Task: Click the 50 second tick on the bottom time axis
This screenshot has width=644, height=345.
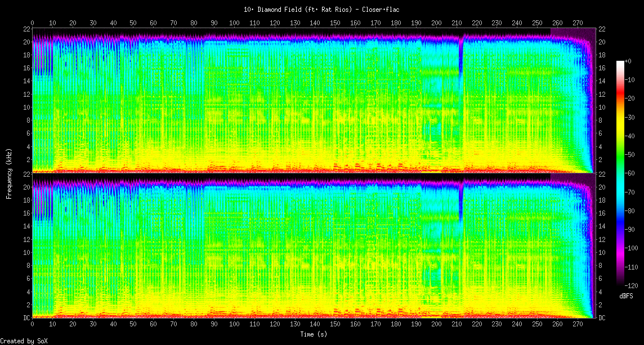Action: click(133, 325)
